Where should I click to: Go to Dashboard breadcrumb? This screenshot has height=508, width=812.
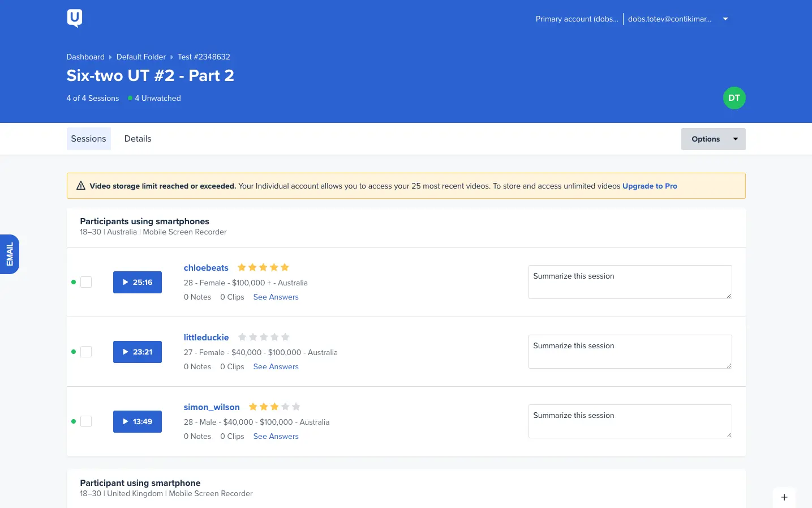(x=85, y=57)
